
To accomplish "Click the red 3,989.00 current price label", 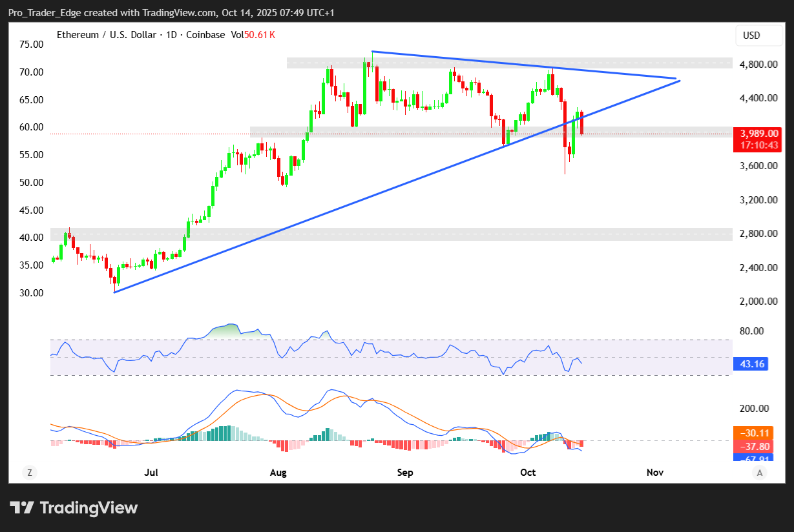I will point(760,133).
